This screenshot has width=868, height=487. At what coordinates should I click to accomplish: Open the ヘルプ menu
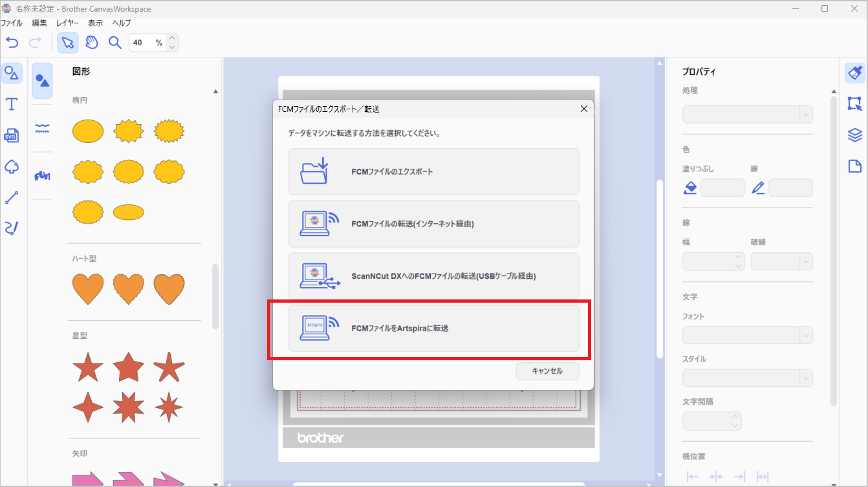point(122,23)
